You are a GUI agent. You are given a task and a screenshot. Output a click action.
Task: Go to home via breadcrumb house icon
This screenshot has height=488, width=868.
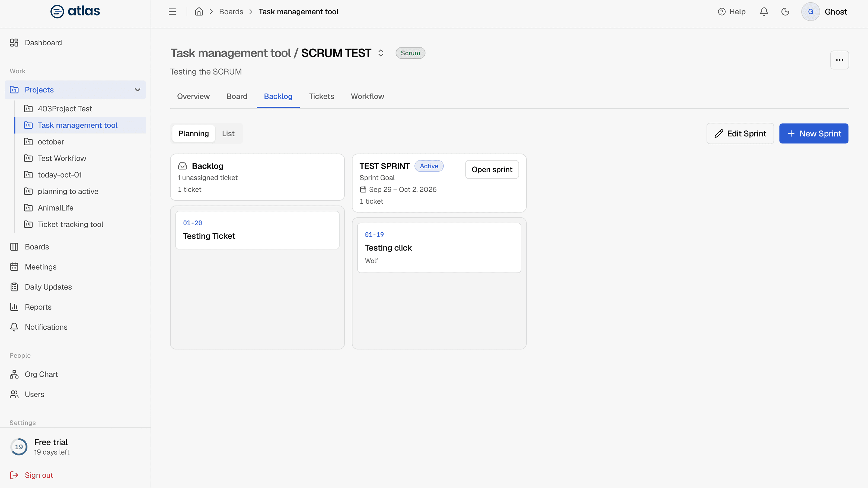point(199,12)
